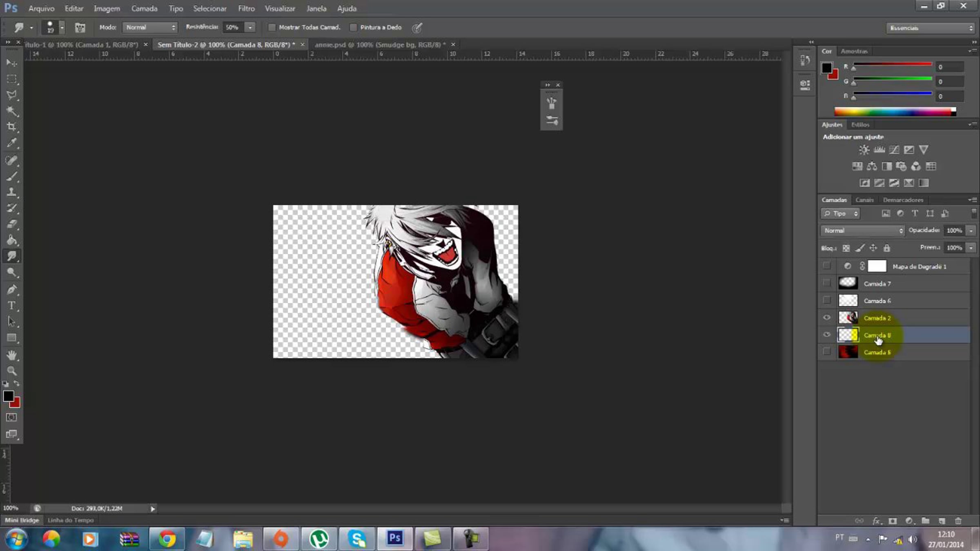
Task: Switch to annie.psd document tab
Action: (380, 44)
